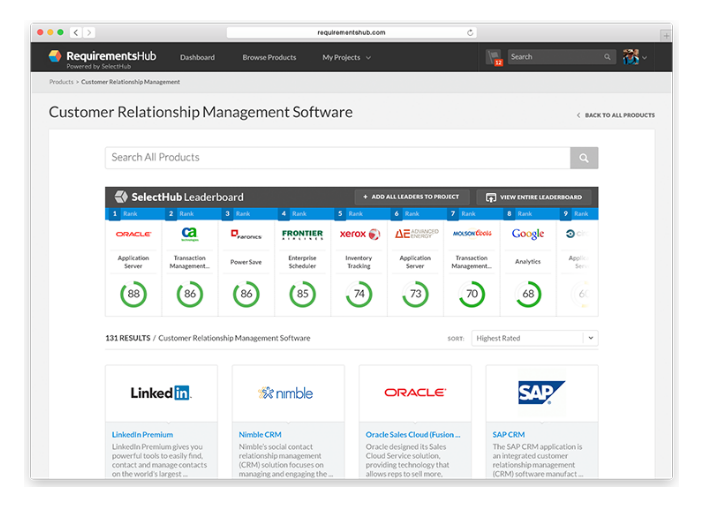
Task: Click the browser forward arrow
Action: 89,32
